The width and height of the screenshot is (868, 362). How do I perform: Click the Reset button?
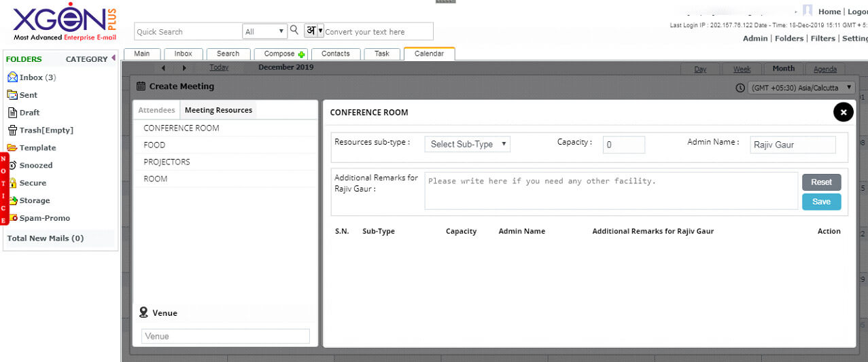pyautogui.click(x=821, y=182)
